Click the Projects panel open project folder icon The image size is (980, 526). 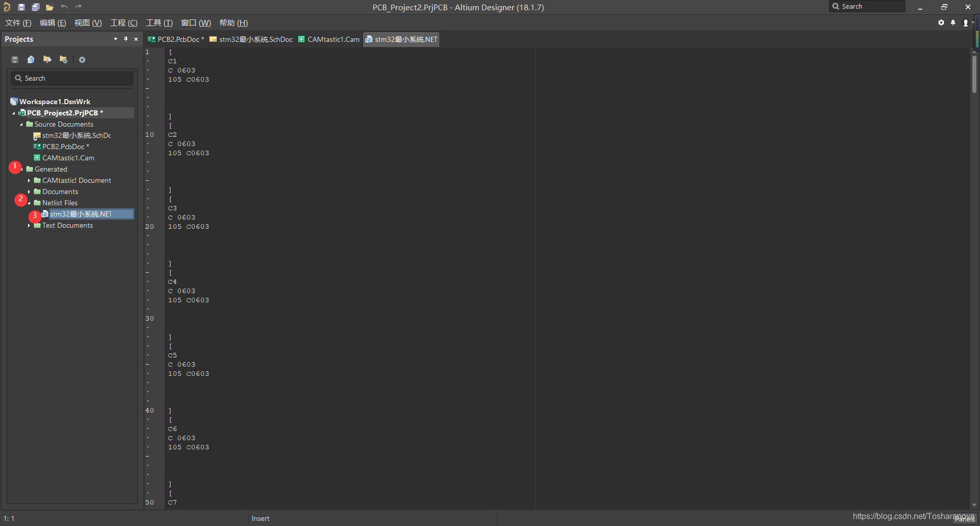47,60
